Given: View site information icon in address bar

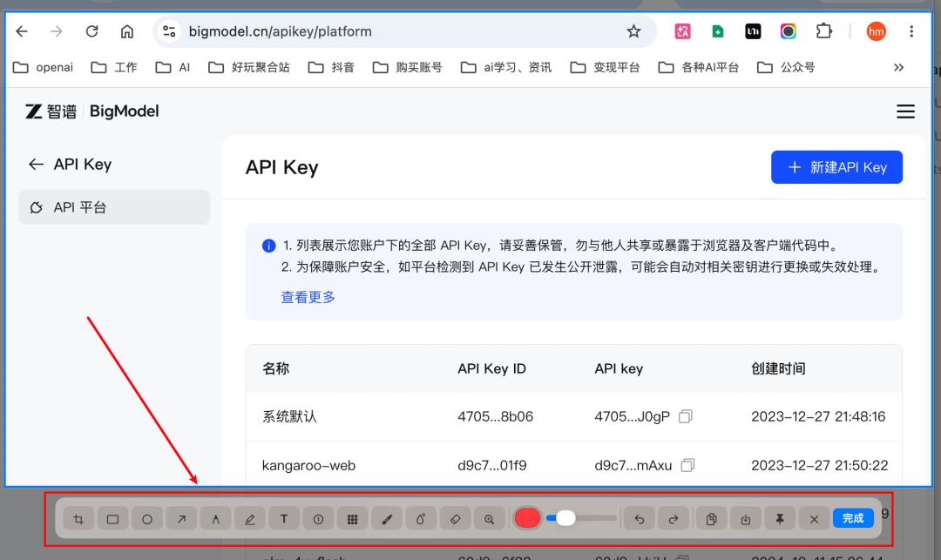Looking at the screenshot, I should point(169,31).
